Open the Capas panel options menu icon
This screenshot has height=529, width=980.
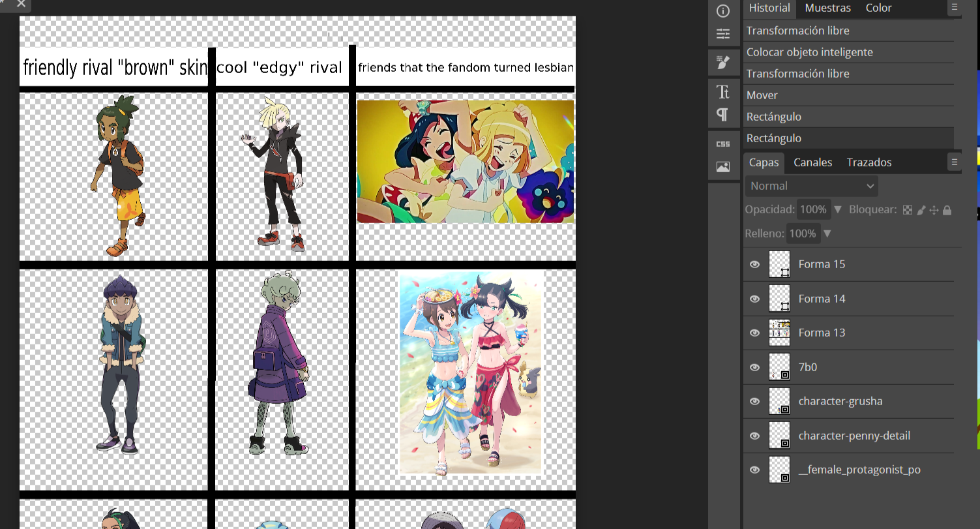pos(955,162)
